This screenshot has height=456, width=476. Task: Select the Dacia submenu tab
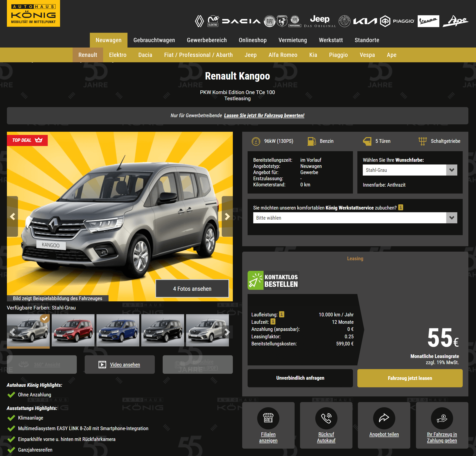click(145, 55)
